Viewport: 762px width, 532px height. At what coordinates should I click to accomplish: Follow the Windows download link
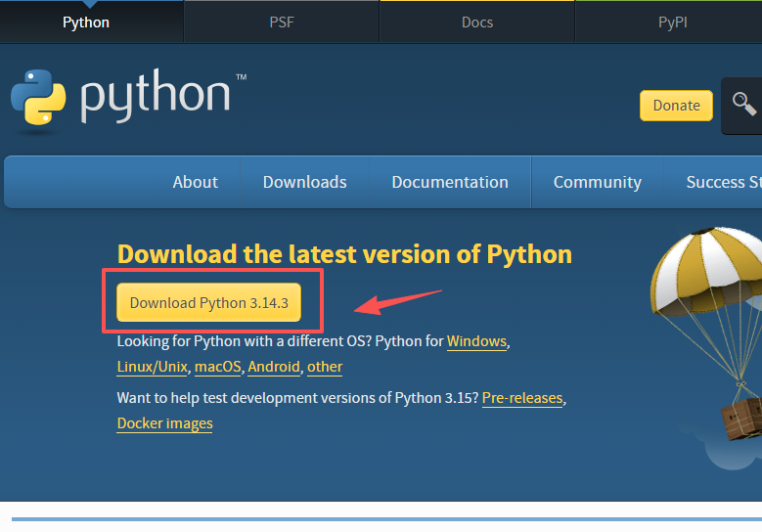pos(476,341)
